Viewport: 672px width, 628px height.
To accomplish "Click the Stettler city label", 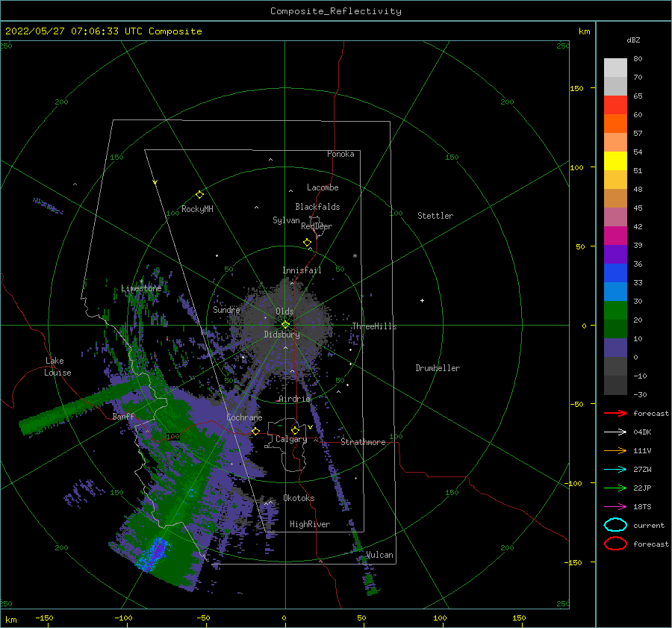I will (435, 216).
